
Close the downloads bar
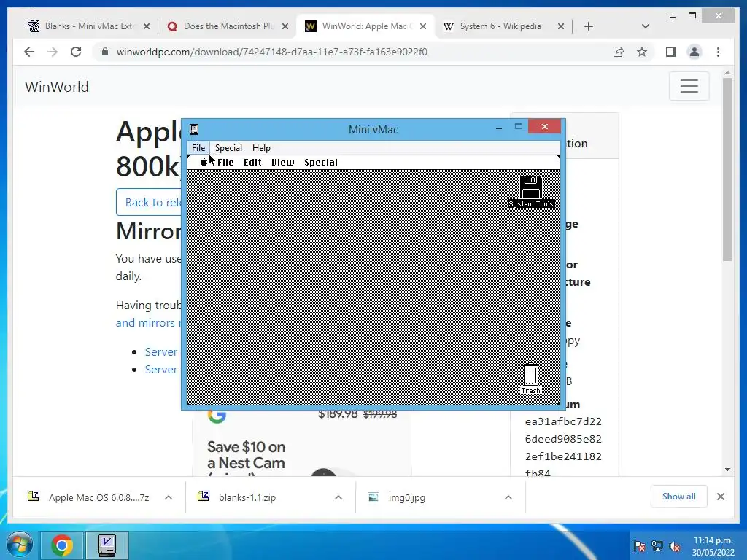[x=720, y=497]
